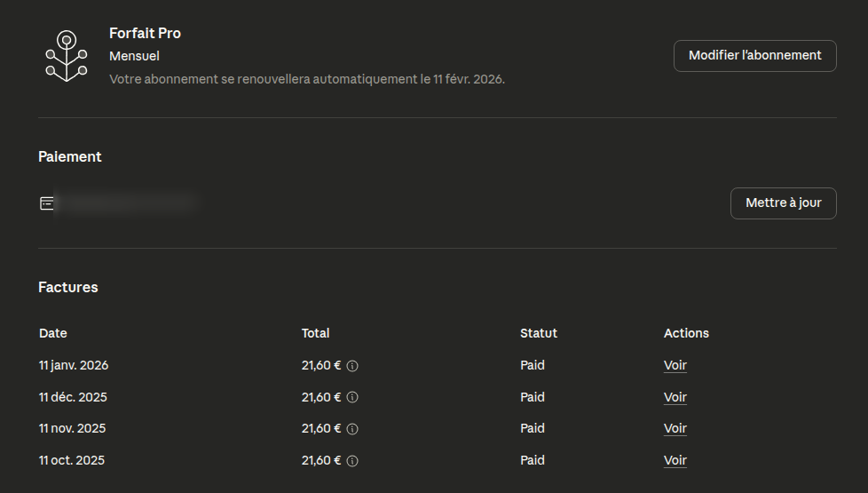Show info for the 11 déc. 2025 total
This screenshot has width=868, height=493.
point(352,398)
